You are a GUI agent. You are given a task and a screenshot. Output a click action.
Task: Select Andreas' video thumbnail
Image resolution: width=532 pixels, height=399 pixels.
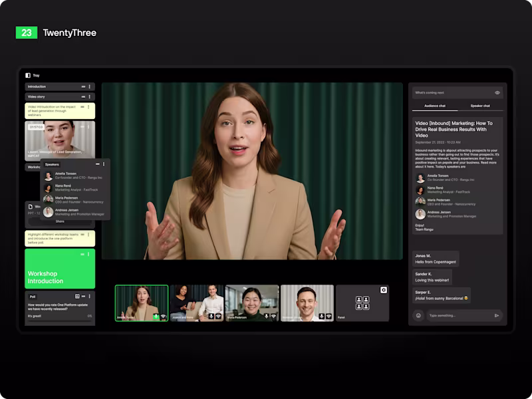click(307, 303)
